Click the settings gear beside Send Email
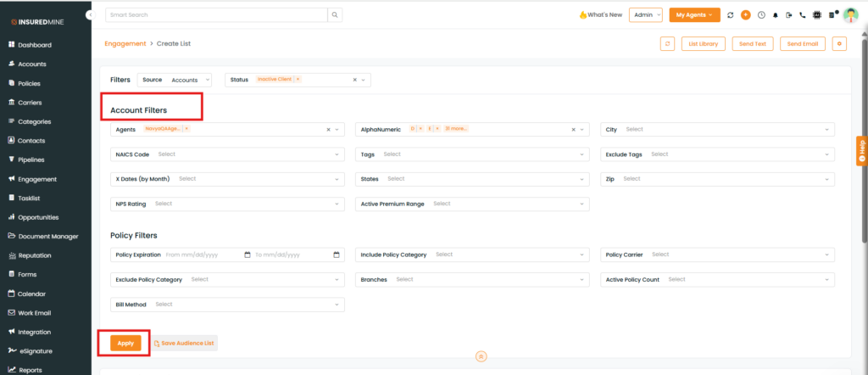868x375 pixels. tap(840, 43)
